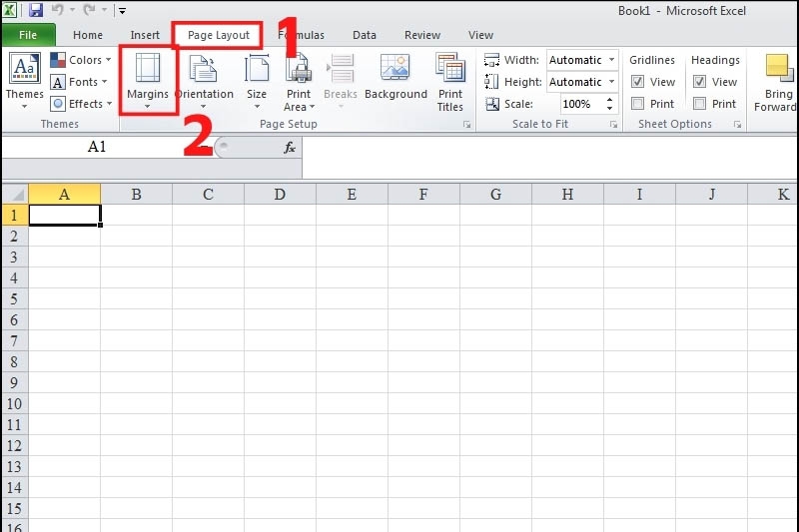799x532 pixels.
Task: Toggle the Headings Print checkbox
Action: click(700, 104)
